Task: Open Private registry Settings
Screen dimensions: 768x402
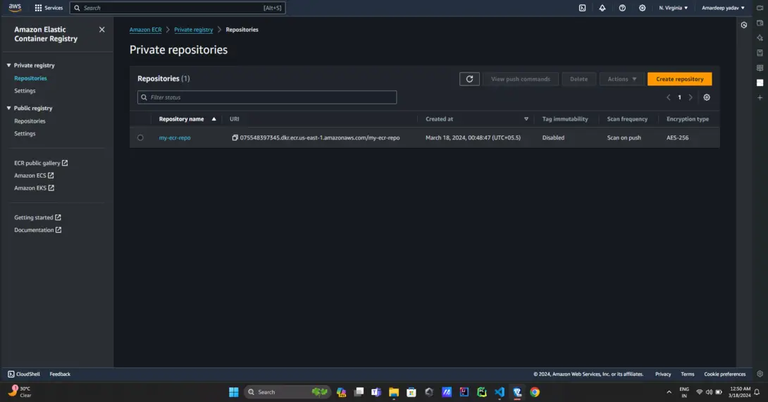Action: [x=24, y=91]
